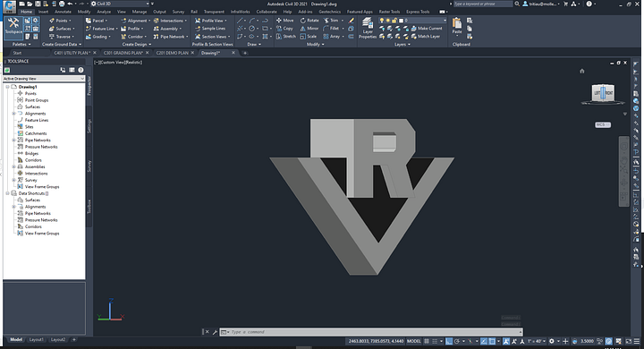Click the Match Layer button
Screen dimensions: 644x349
(425, 37)
